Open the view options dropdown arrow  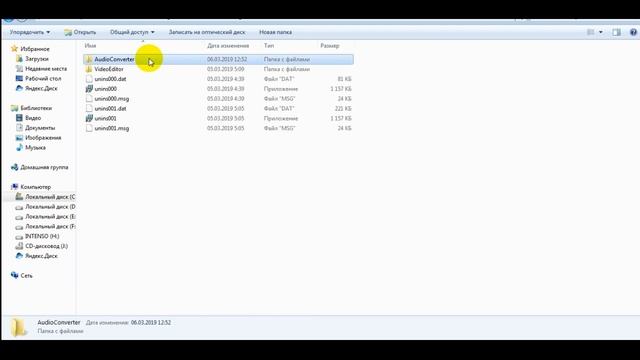pyautogui.click(x=600, y=32)
